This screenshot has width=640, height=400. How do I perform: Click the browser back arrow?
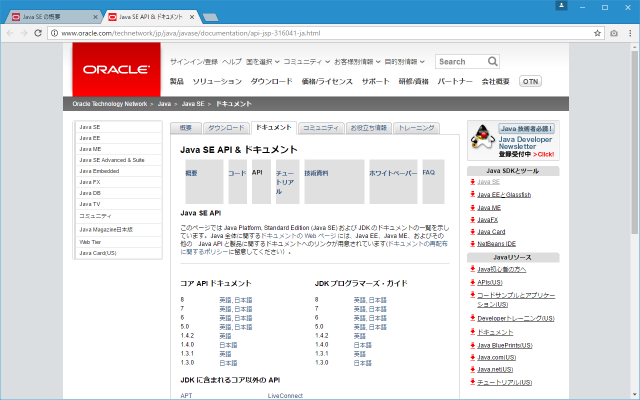(10, 33)
